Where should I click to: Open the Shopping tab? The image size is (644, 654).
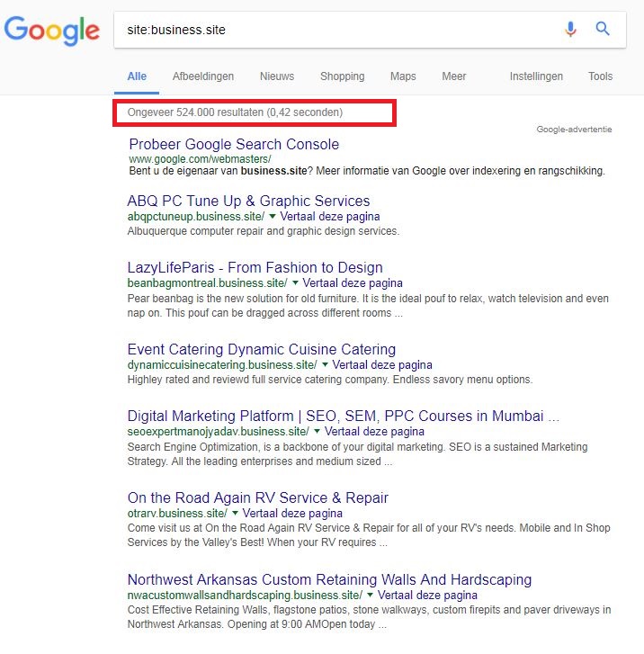point(342,76)
